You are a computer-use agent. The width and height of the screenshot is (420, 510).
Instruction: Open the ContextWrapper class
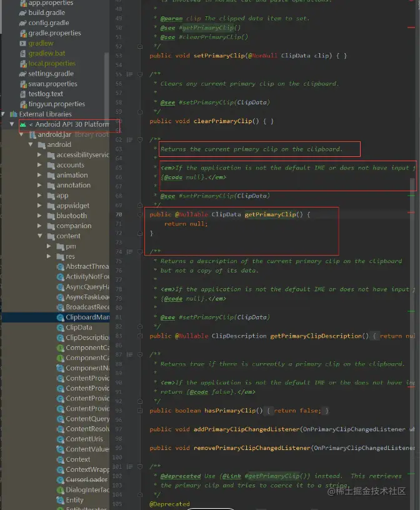pyautogui.click(x=87, y=469)
